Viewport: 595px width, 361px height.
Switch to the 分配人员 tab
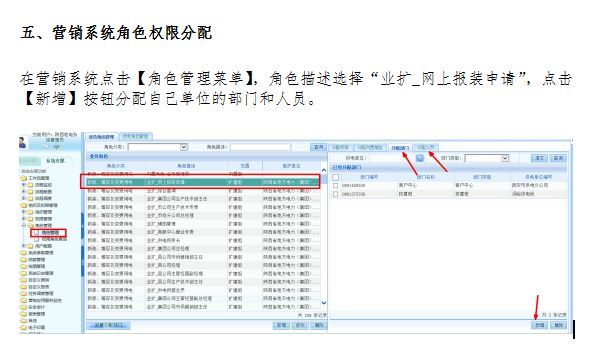click(426, 147)
